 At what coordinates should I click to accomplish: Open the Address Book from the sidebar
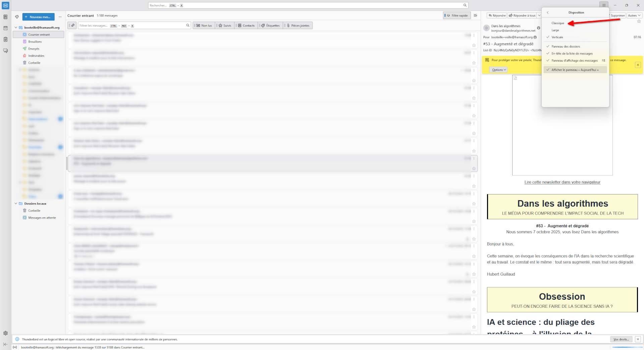pyautogui.click(x=5, y=17)
